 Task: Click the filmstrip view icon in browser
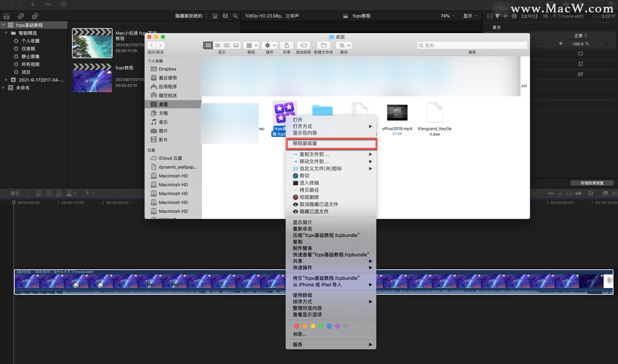tap(225, 16)
